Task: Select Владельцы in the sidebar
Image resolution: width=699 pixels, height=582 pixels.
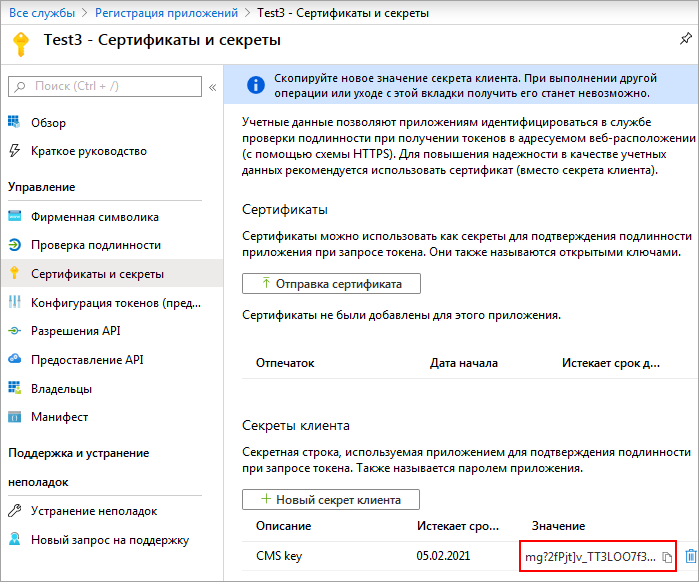Action: pyautogui.click(x=61, y=388)
